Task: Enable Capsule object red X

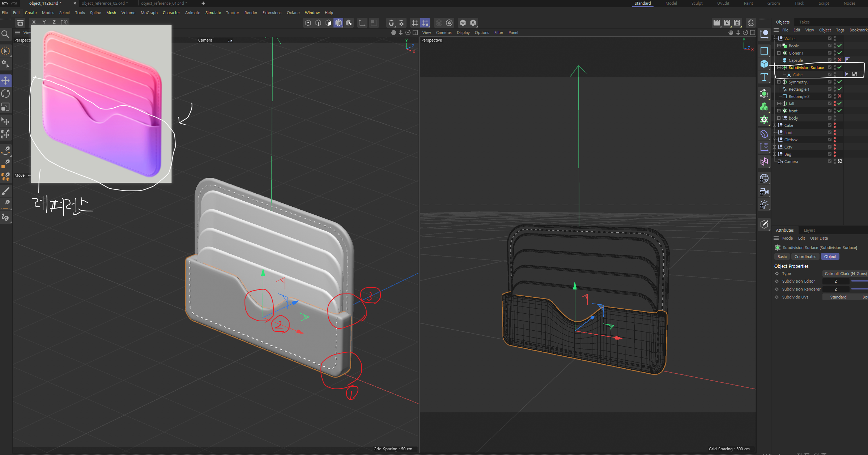Action: click(x=839, y=60)
